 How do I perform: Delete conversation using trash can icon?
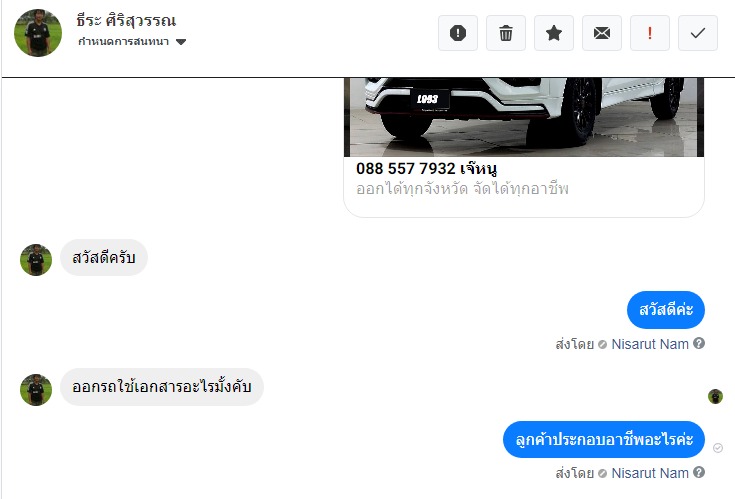[x=506, y=33]
